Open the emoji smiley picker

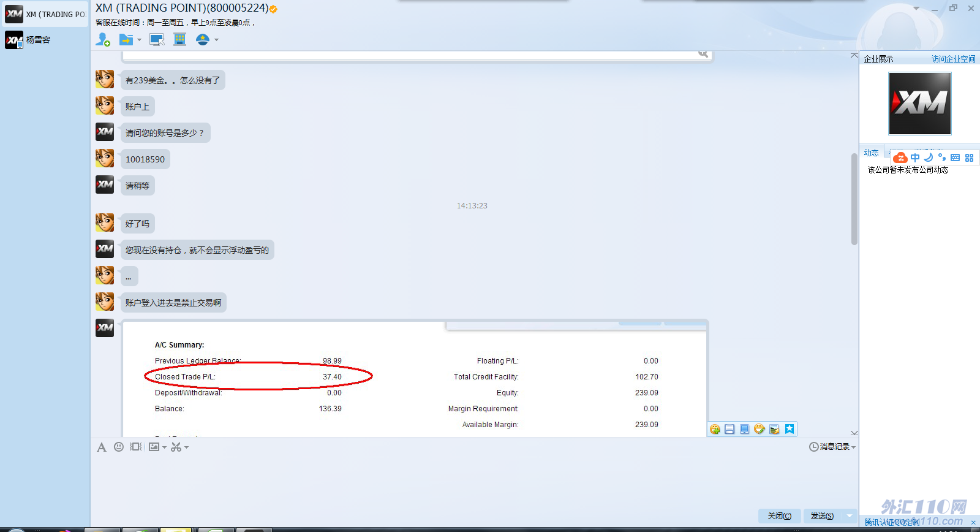(x=119, y=447)
